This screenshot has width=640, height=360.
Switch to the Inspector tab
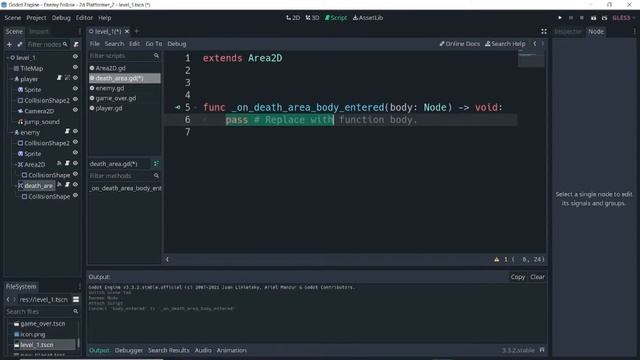(568, 31)
